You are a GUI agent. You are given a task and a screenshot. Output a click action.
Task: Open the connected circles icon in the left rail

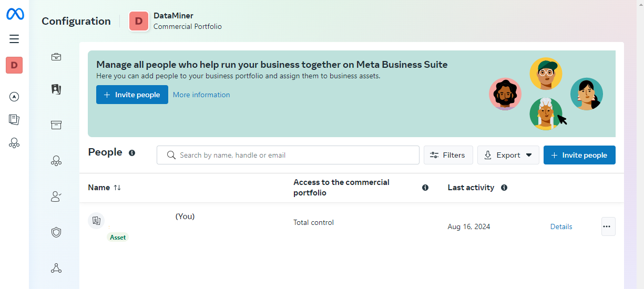click(x=14, y=142)
